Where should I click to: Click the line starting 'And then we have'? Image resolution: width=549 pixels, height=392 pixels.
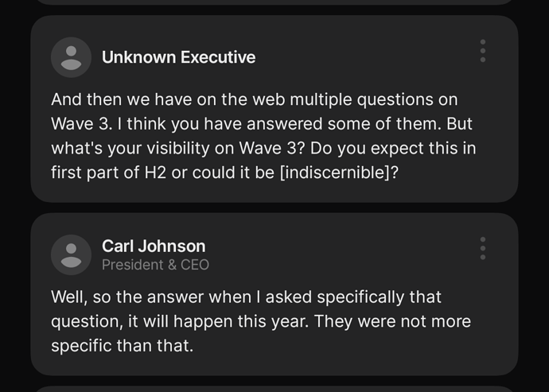click(254, 99)
